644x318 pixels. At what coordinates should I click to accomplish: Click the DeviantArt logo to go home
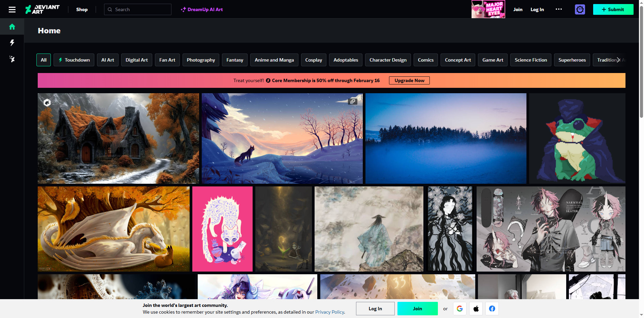(x=42, y=9)
